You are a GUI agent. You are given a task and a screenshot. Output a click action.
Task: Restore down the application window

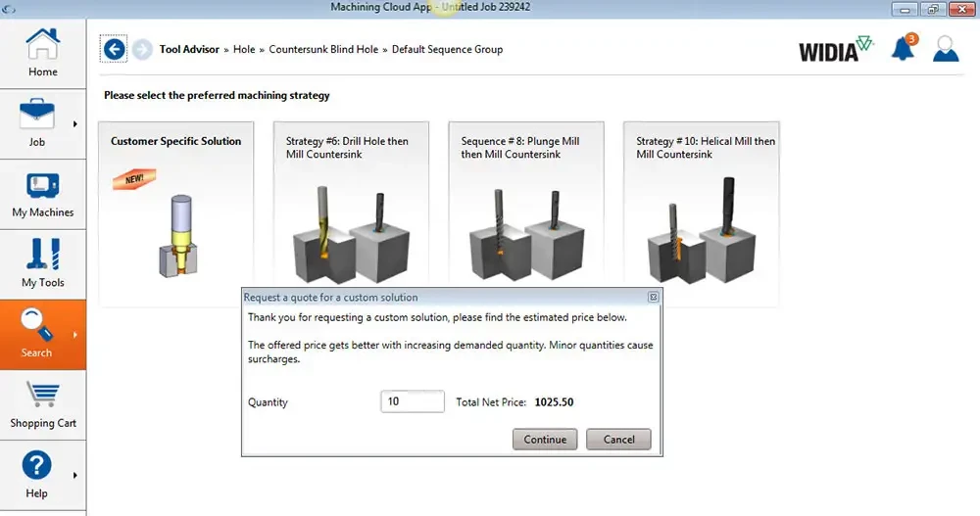pyautogui.click(x=933, y=10)
